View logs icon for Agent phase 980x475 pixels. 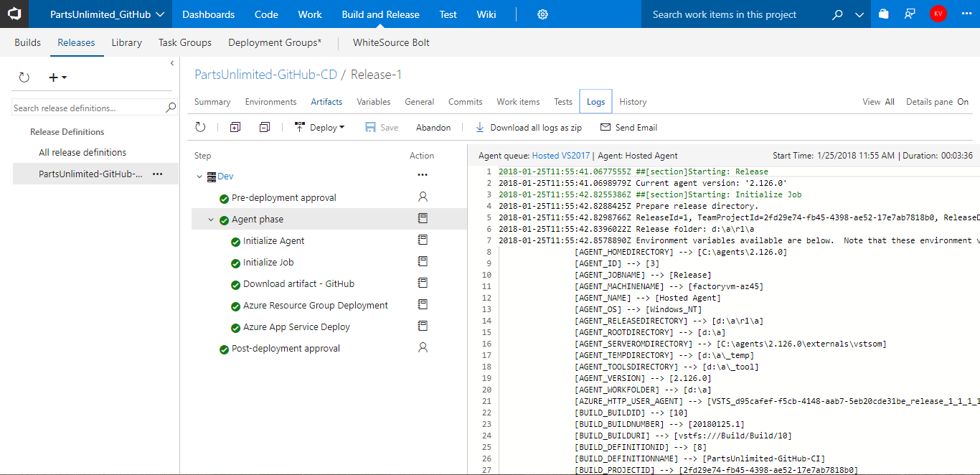[423, 218]
